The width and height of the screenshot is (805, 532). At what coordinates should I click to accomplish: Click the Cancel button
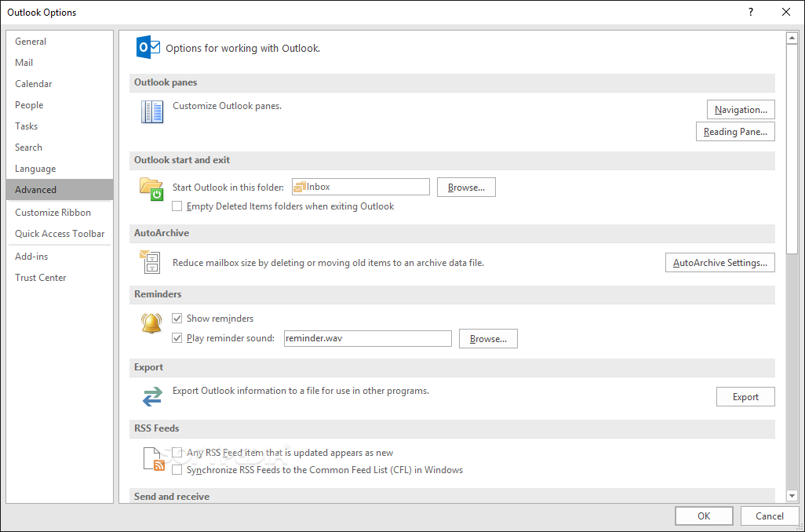pos(770,516)
